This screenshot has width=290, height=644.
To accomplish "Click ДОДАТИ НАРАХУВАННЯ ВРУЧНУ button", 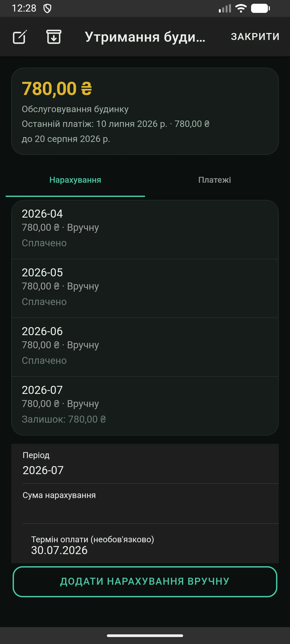I will coord(145,581).
